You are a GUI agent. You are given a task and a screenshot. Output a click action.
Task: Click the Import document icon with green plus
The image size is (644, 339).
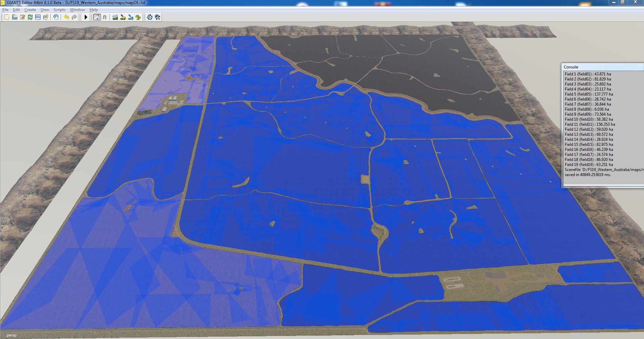click(x=56, y=17)
